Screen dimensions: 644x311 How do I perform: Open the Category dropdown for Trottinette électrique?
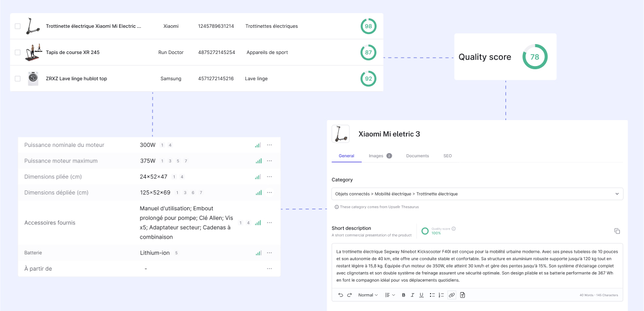coord(477,194)
